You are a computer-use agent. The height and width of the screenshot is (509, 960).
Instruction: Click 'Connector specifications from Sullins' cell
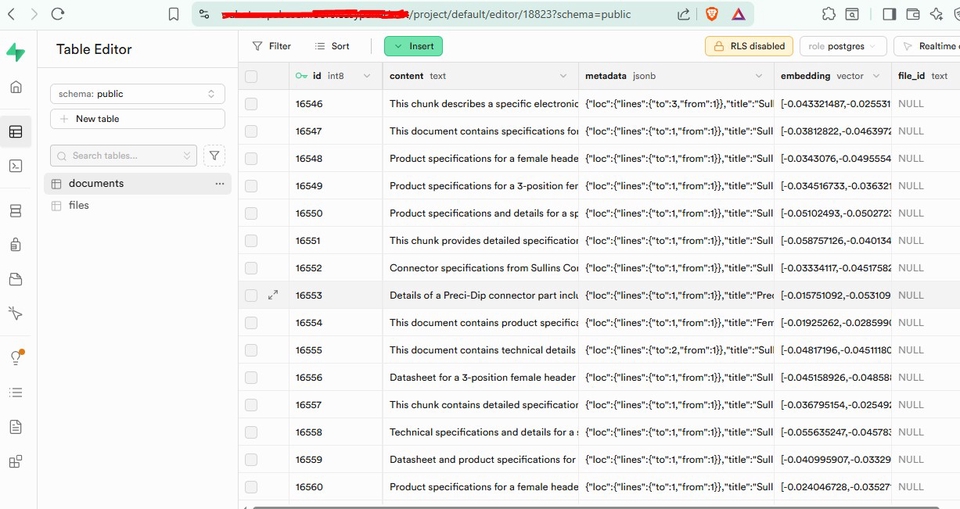(x=481, y=268)
